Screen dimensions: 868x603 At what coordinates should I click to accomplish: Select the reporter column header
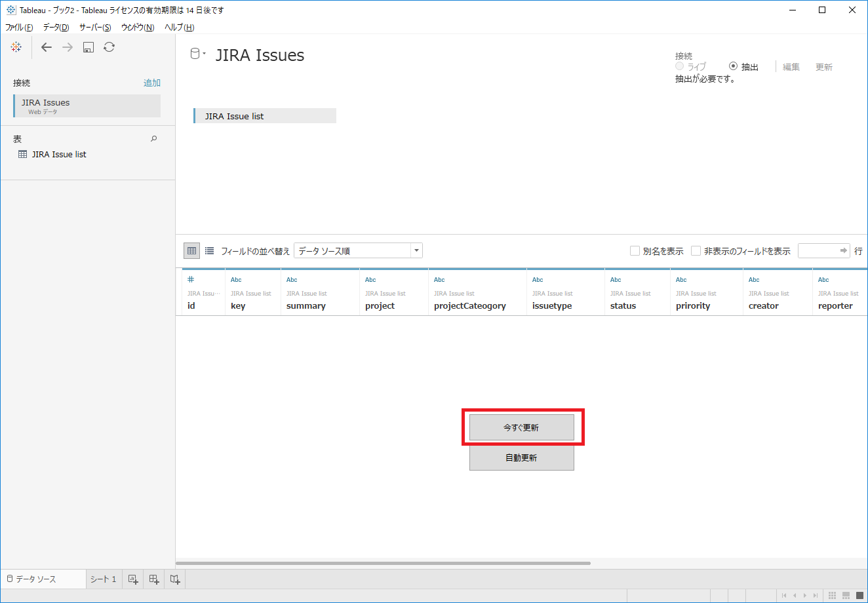(840, 292)
